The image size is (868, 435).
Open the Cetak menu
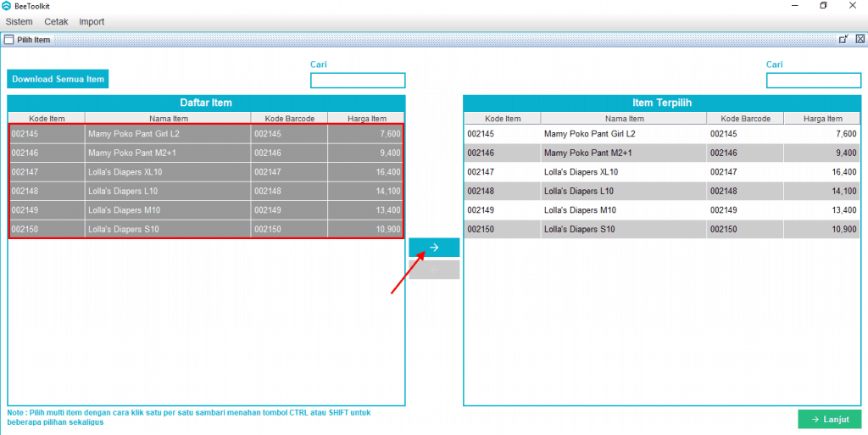[56, 22]
